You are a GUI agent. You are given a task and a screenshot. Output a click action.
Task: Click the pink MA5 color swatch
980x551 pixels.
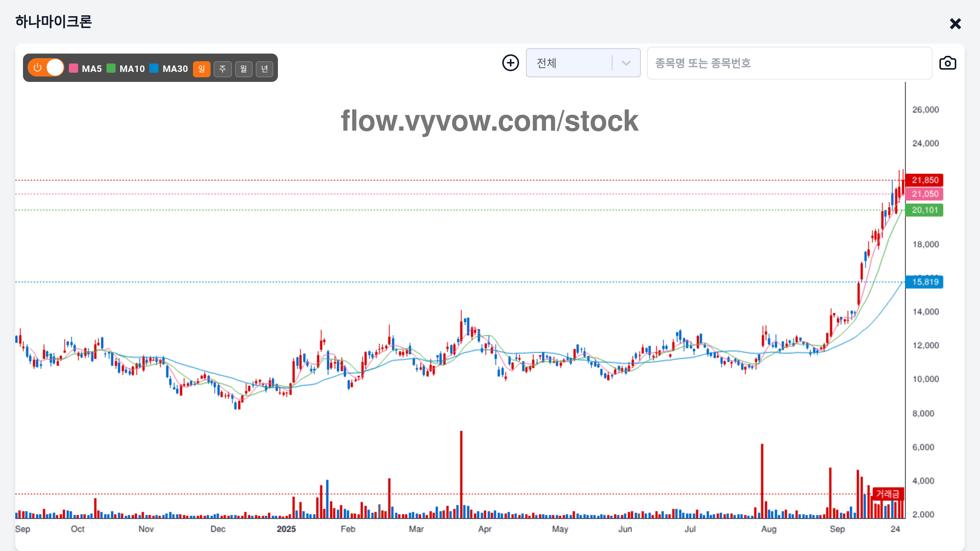click(73, 68)
